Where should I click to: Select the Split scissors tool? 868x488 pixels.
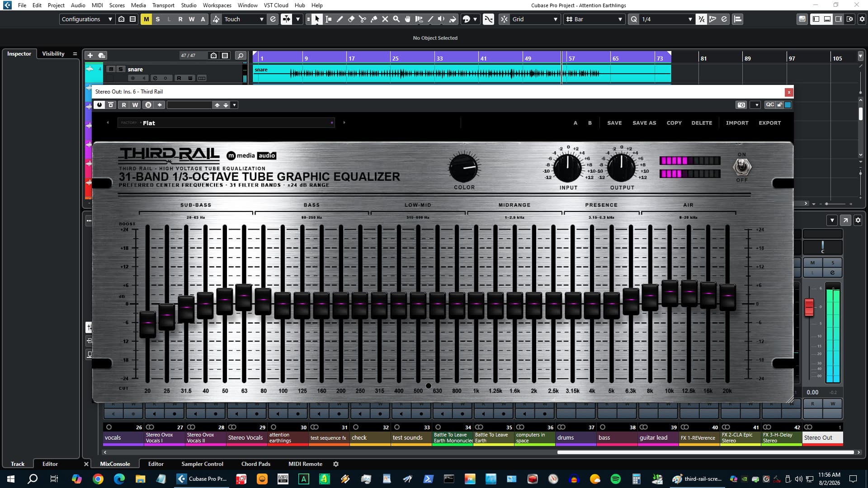pos(362,19)
